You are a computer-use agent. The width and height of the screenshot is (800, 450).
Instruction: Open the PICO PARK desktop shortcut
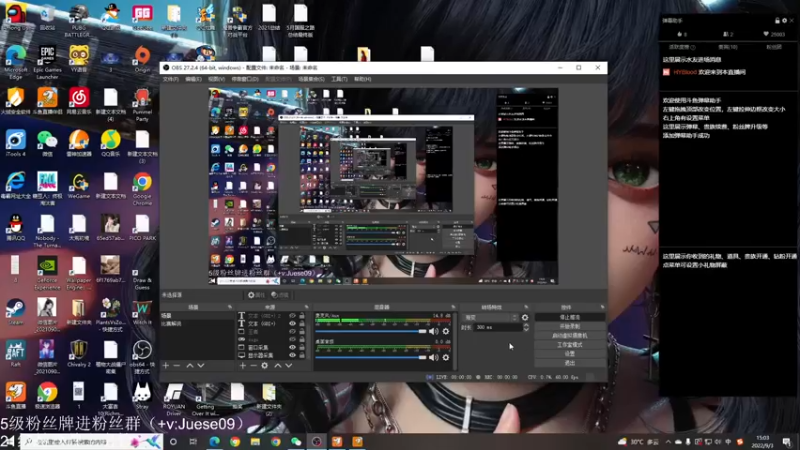(142, 227)
